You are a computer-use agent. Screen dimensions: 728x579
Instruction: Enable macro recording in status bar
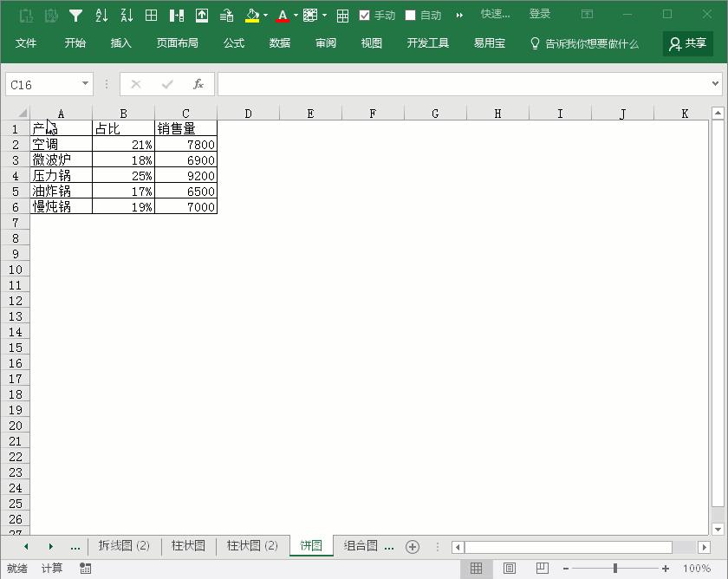pos(85,568)
